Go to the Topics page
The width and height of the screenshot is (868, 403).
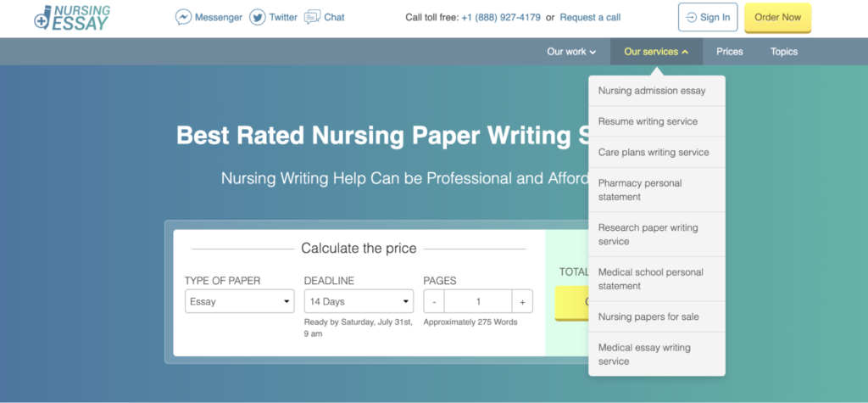pyautogui.click(x=784, y=52)
